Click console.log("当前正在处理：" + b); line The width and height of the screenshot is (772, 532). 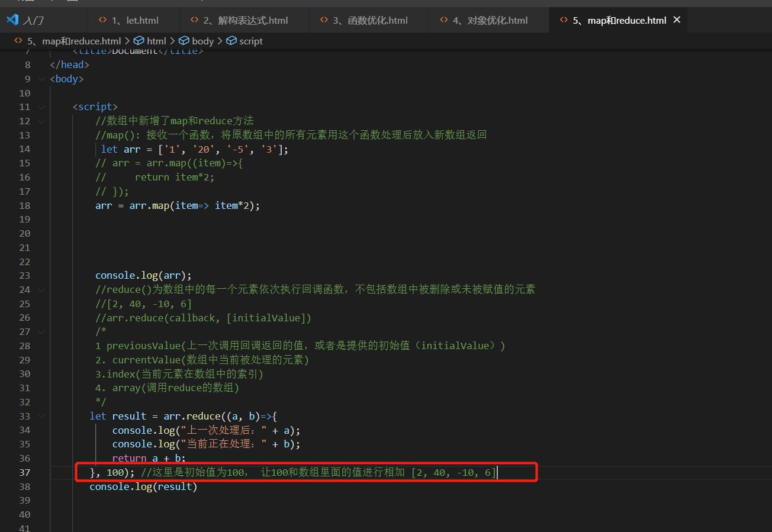click(207, 444)
